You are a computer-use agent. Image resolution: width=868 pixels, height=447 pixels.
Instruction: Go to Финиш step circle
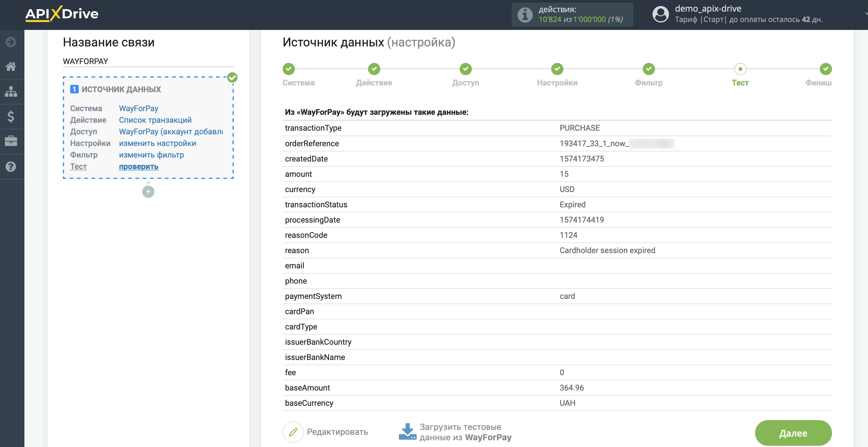826,69
